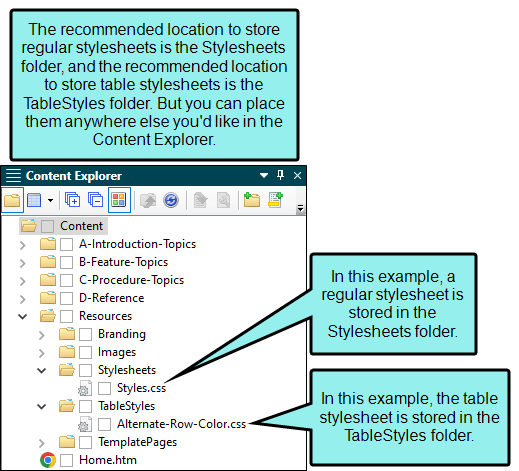Check the box next to Styles.css

pos(105,388)
